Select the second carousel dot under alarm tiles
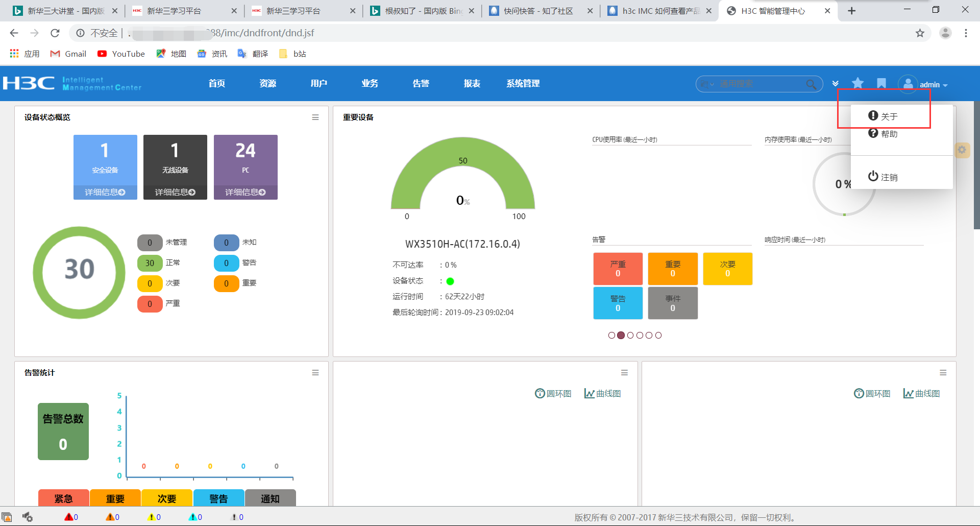The width and height of the screenshot is (980, 526). click(x=621, y=336)
